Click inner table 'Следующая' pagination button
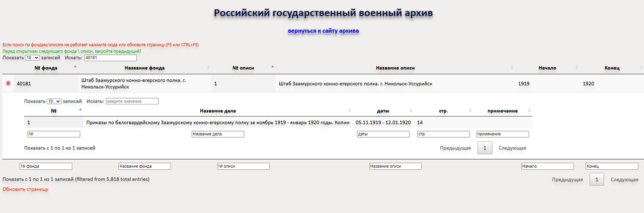The width and height of the screenshot is (644, 213). click(x=512, y=148)
